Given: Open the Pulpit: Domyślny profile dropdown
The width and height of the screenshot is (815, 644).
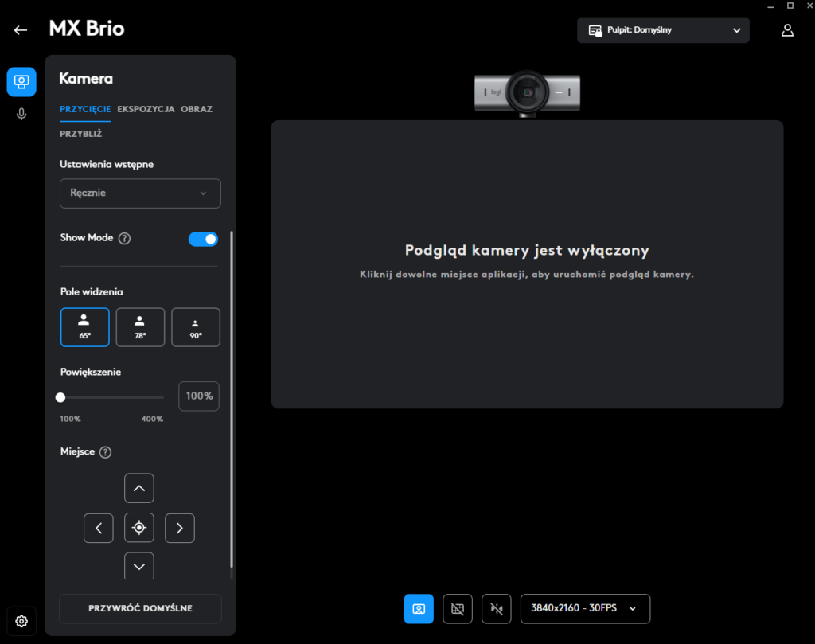Looking at the screenshot, I should [x=663, y=30].
